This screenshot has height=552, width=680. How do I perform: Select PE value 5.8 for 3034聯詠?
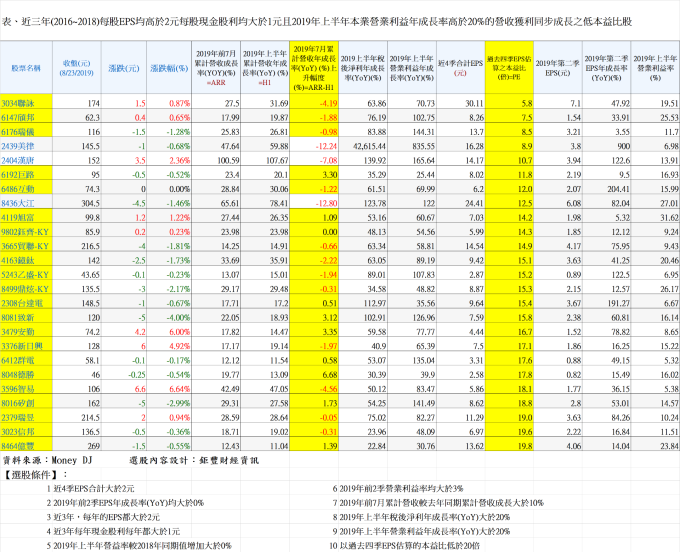pyautogui.click(x=527, y=103)
